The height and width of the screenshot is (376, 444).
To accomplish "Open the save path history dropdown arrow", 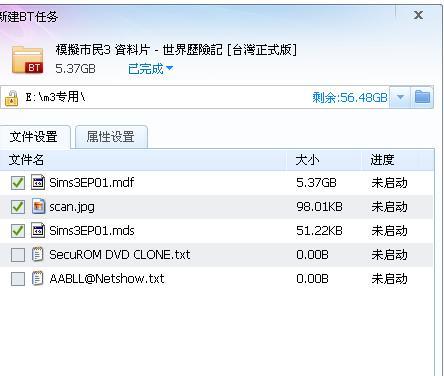I will click(400, 97).
